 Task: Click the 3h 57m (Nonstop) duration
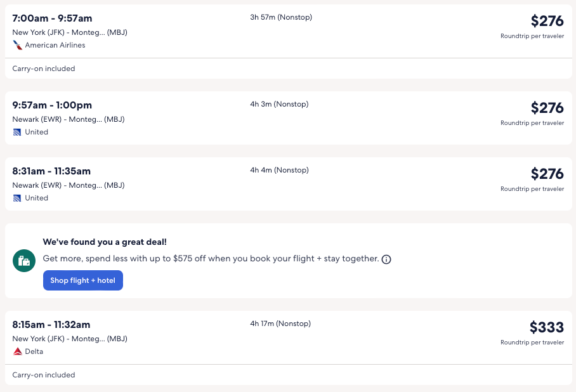pyautogui.click(x=281, y=17)
